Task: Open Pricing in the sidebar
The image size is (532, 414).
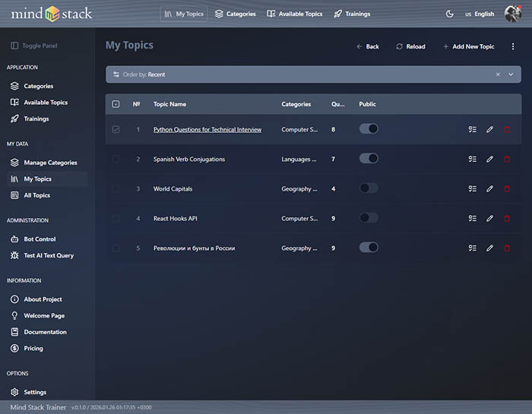Action: [27, 348]
